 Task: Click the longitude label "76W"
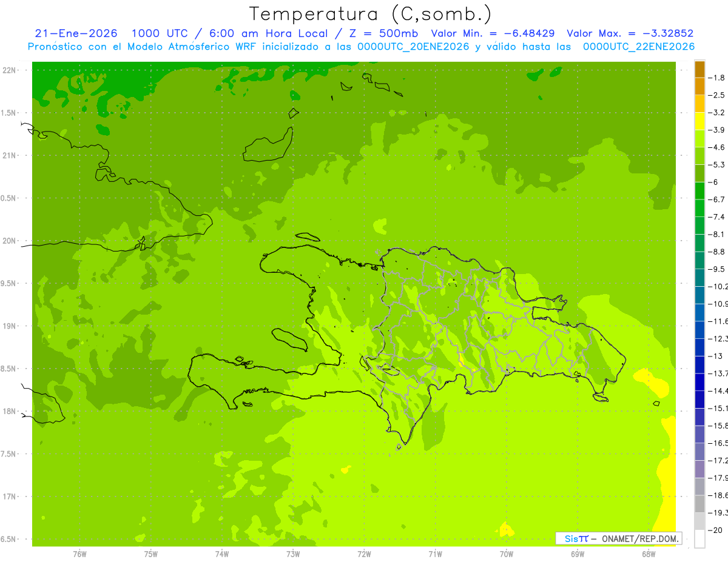coord(79,554)
